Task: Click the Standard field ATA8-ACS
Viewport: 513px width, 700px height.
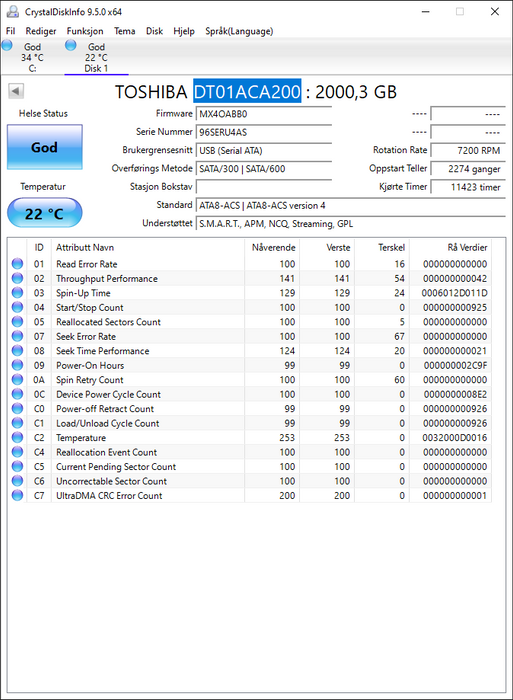Action: click(350, 205)
